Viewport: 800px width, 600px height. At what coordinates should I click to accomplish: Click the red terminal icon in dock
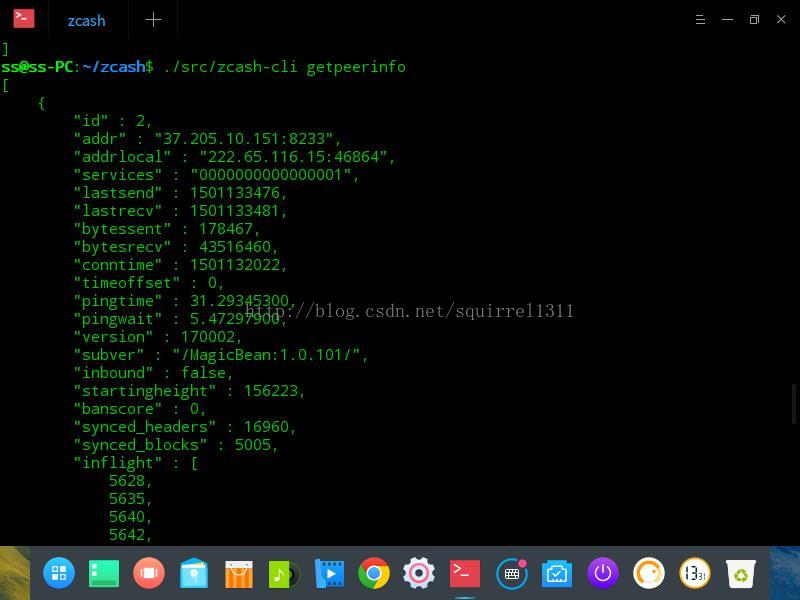pos(464,573)
